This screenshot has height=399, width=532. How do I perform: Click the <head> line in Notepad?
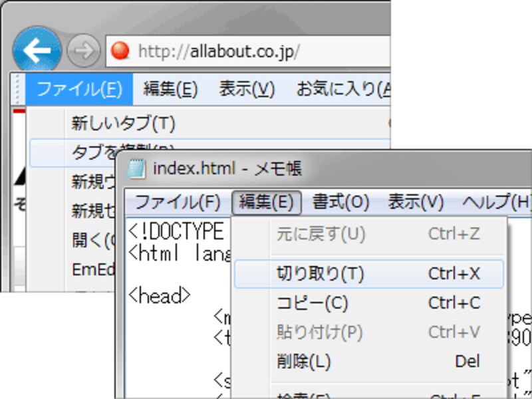(x=160, y=296)
